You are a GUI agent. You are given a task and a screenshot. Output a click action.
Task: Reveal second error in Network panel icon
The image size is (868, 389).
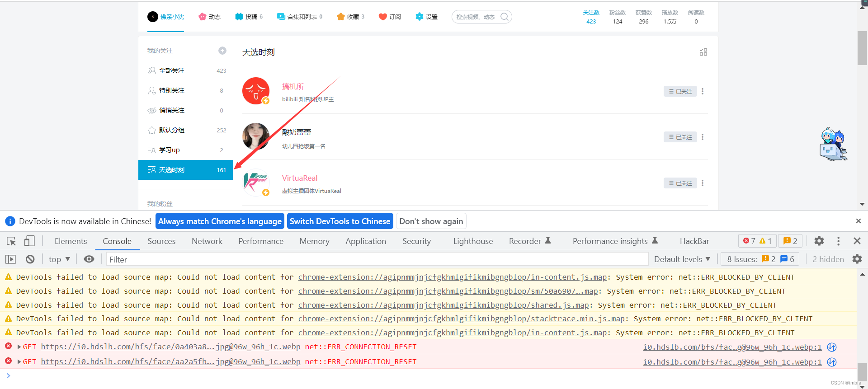832,362
